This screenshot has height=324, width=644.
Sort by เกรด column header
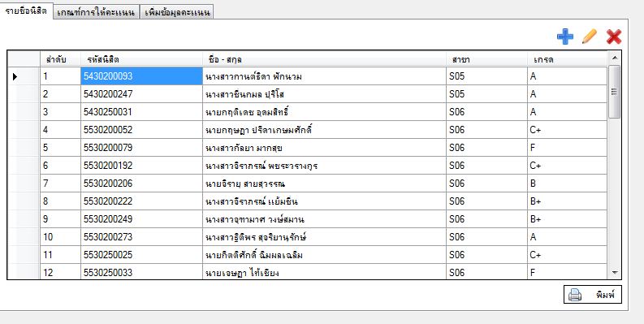pos(567,59)
